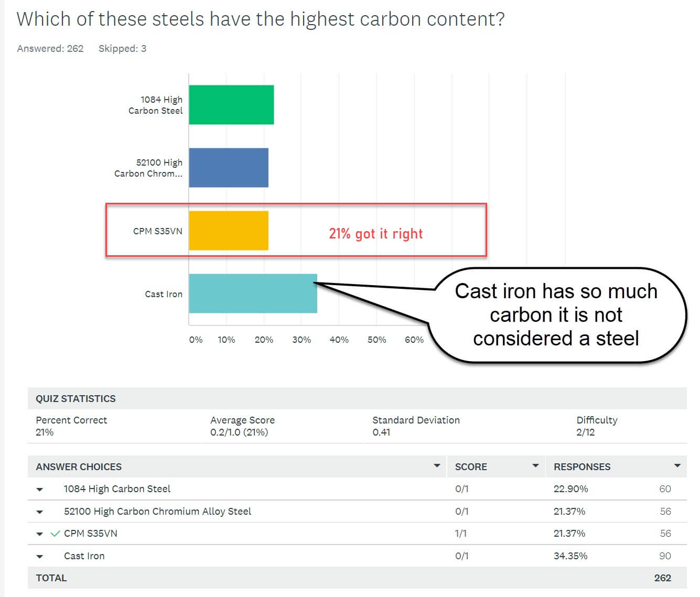Screen dimensions: 700x597
Task: Click the Cast iron speech bubble callout
Action: 556,315
